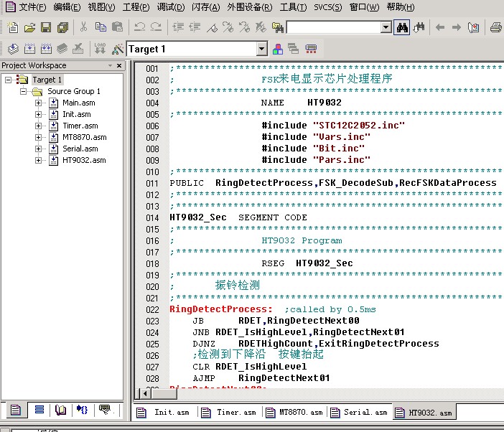Collapse the Target 1 tree node
504x432 pixels.
9,80
